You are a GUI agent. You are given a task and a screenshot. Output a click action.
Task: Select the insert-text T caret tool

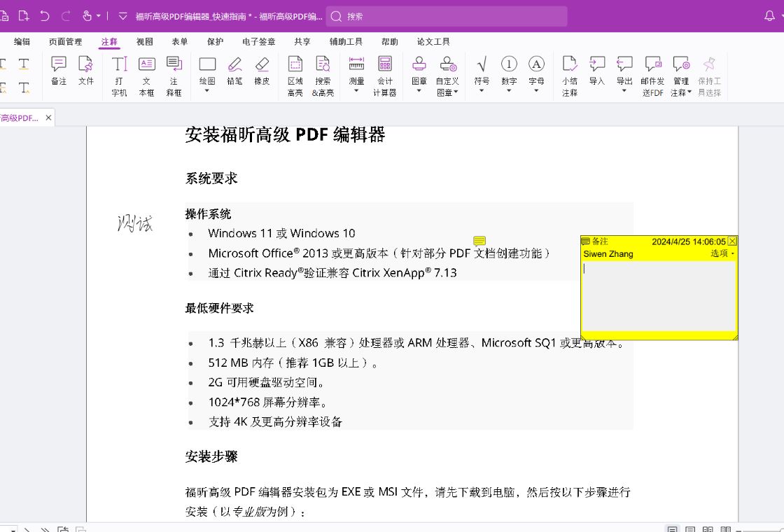click(x=24, y=88)
